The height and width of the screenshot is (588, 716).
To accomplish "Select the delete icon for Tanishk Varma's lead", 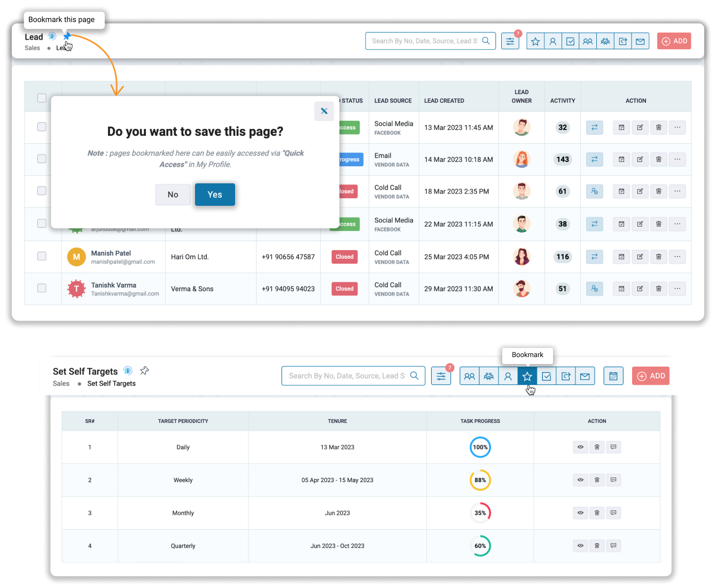I will pos(658,289).
